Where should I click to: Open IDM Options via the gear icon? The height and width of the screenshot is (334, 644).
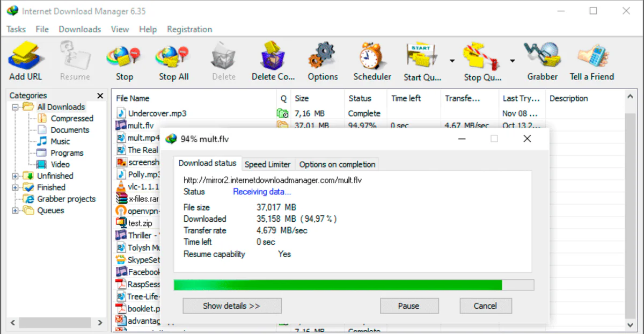(x=321, y=56)
